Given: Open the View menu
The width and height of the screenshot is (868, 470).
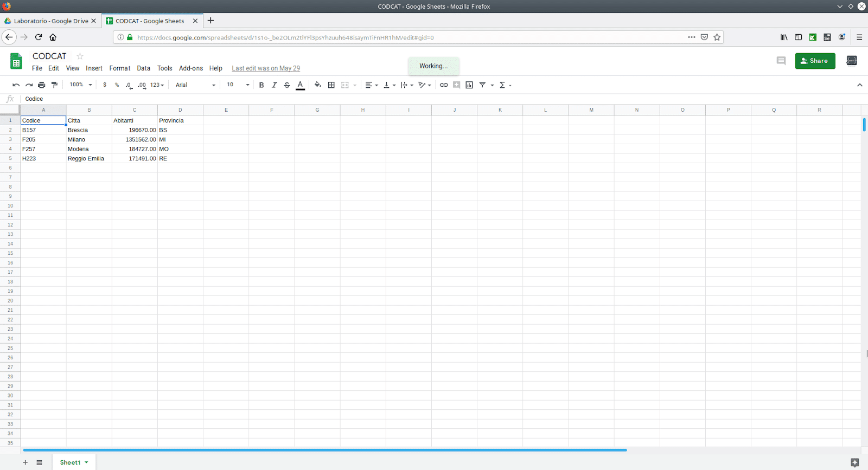Looking at the screenshot, I should (73, 68).
